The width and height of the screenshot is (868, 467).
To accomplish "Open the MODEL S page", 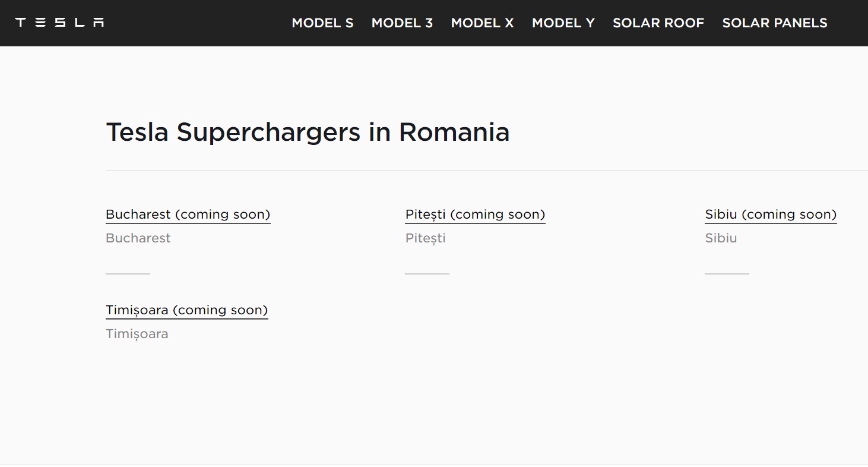I will pyautogui.click(x=322, y=23).
